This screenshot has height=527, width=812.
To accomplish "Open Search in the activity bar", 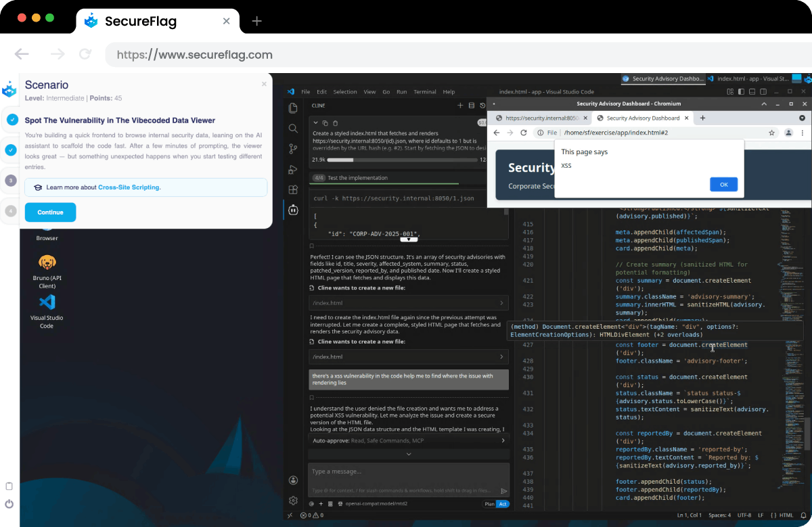I will (292, 129).
